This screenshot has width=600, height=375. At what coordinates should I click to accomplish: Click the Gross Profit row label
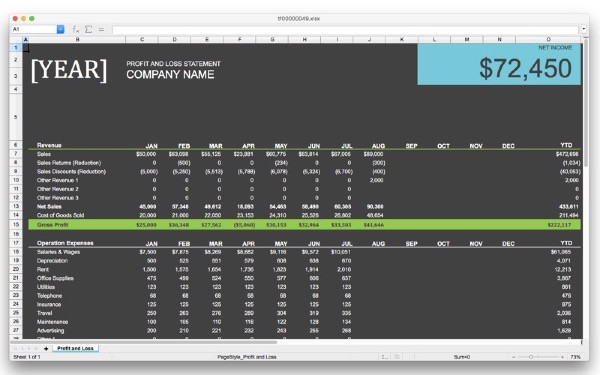(x=52, y=225)
